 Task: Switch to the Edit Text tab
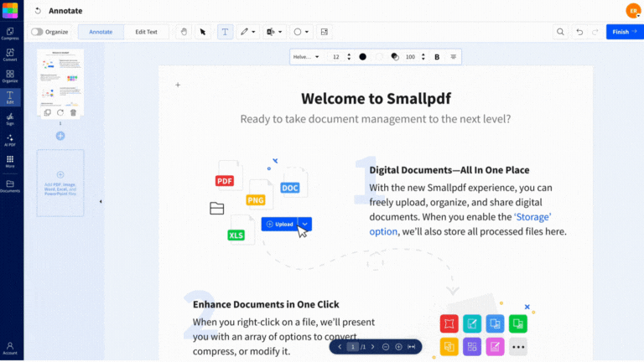click(x=146, y=32)
